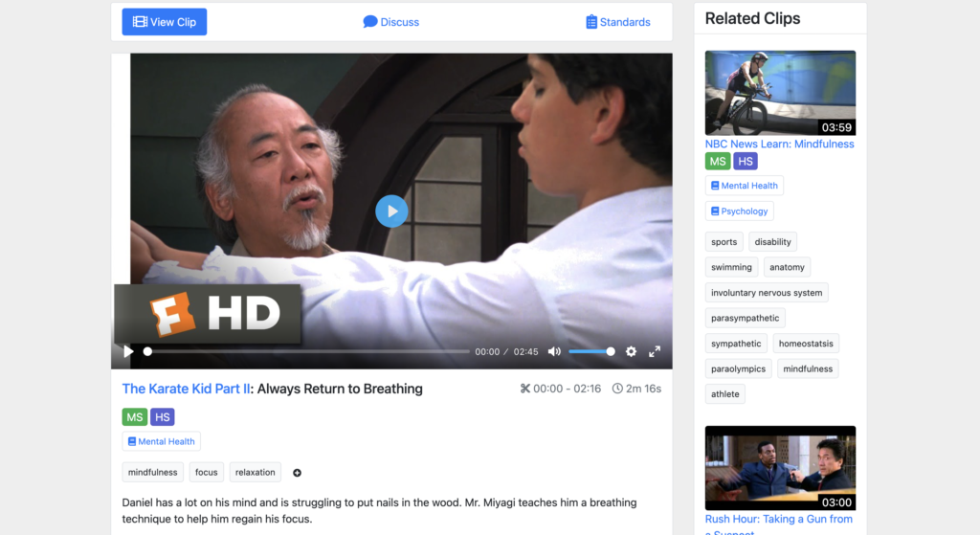Select the sports tag
Screen dimensions: 980x535
tap(724, 242)
